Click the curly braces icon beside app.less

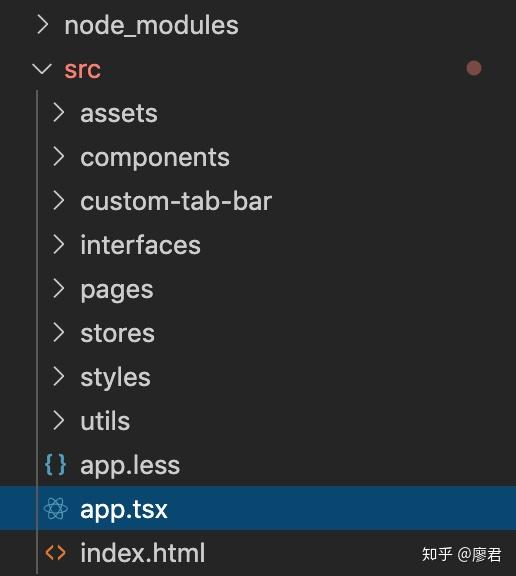click(x=55, y=464)
